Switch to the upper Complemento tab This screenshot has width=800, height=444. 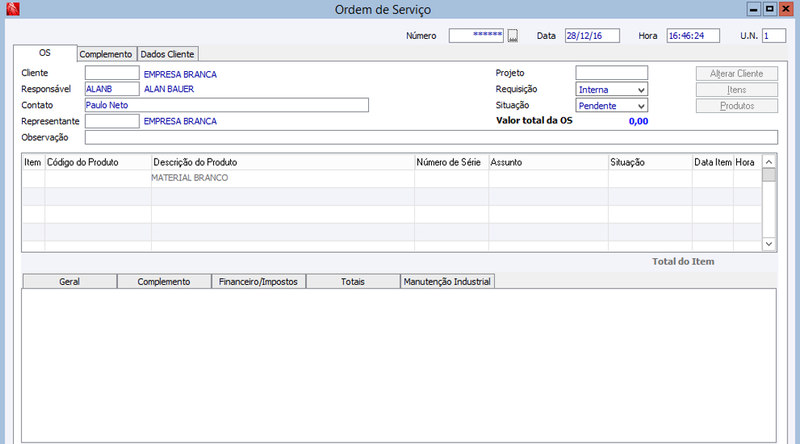[x=106, y=54]
